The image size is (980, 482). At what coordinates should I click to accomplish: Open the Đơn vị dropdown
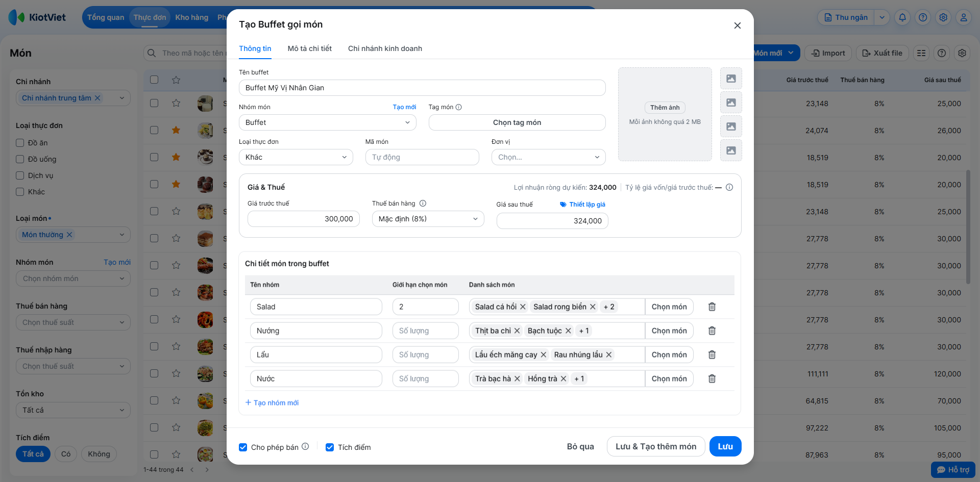coord(548,157)
